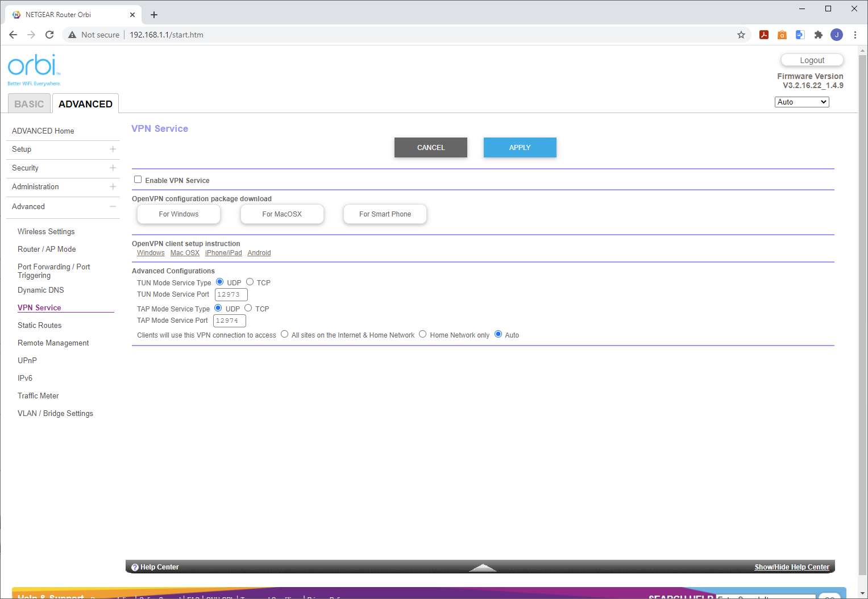Open UPnP settings
The image size is (868, 599).
pyautogui.click(x=27, y=360)
